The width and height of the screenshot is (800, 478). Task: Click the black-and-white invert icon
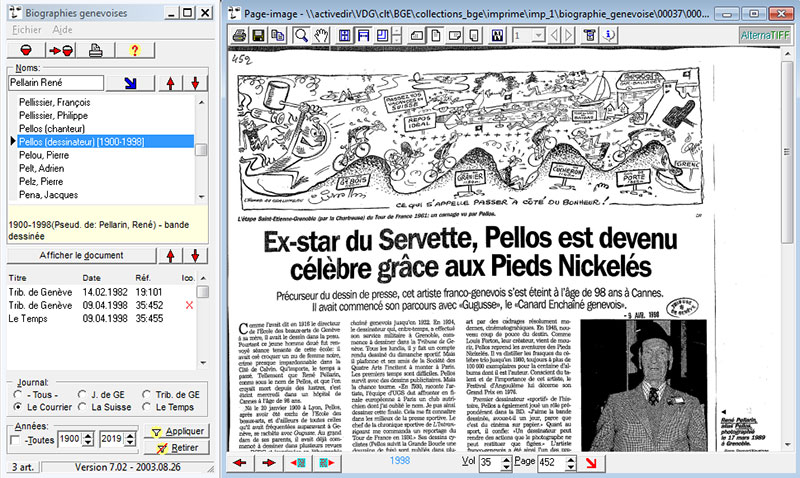pyautogui.click(x=497, y=35)
